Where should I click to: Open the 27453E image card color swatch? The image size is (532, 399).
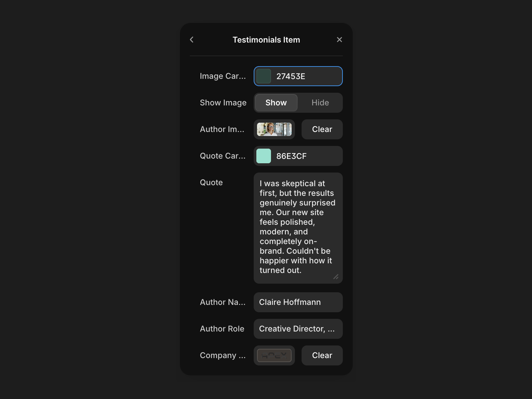[x=264, y=76]
